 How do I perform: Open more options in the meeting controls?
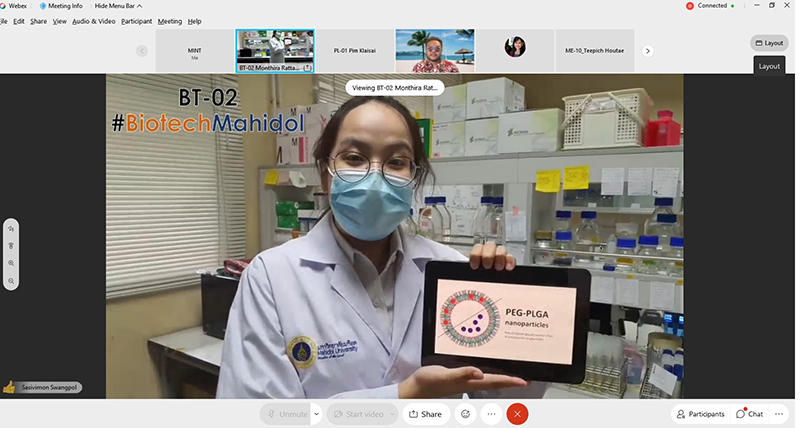491,414
